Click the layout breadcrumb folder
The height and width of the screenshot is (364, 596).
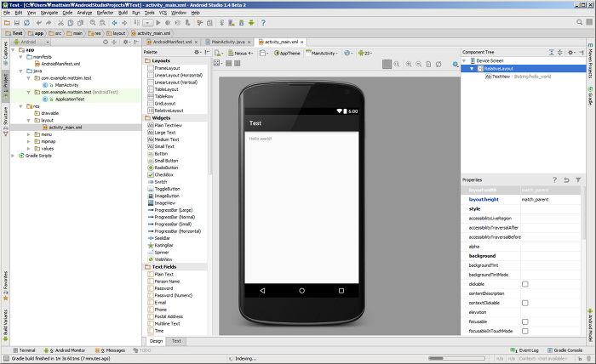tap(116, 33)
